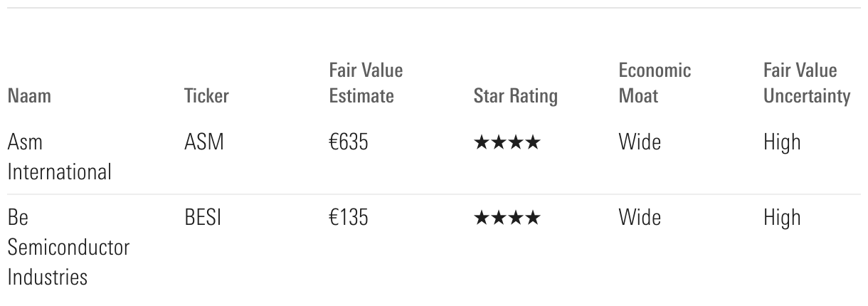Click the High uncertainty value for BESI
868x306 pixels.
[x=782, y=218]
